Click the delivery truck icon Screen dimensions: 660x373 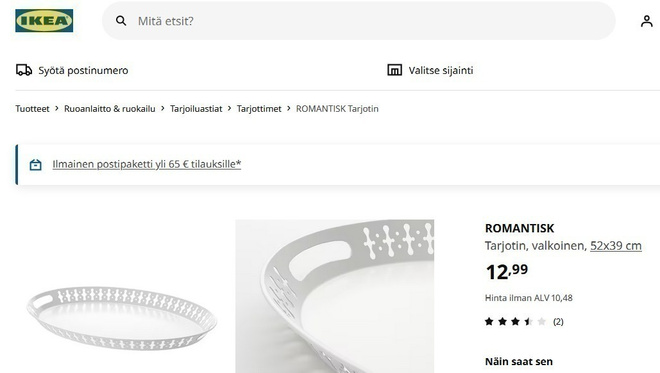tap(24, 70)
